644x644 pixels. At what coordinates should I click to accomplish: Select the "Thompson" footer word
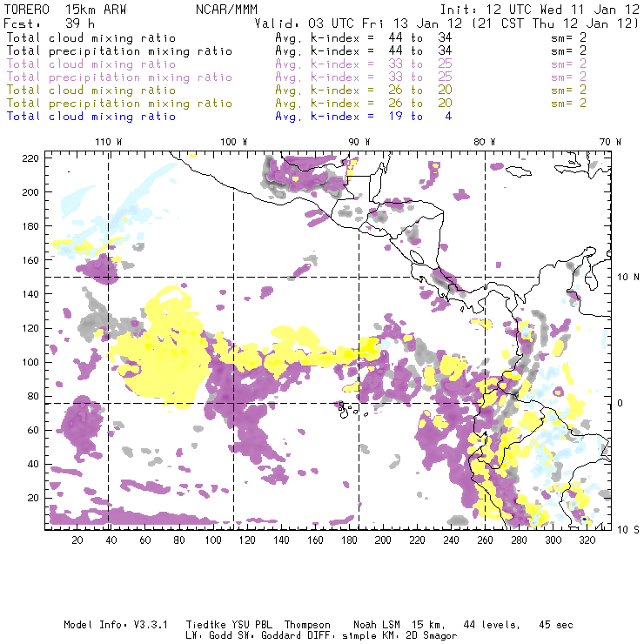coord(307,625)
